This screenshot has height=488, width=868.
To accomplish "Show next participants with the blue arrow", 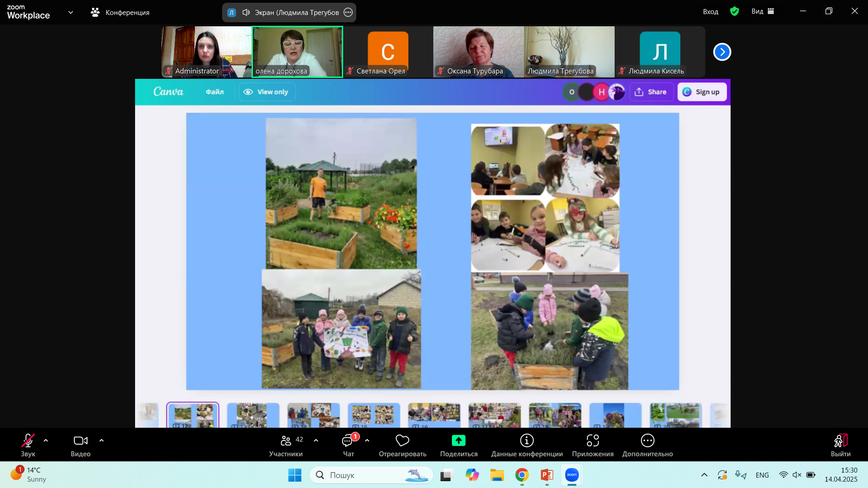I will (722, 52).
